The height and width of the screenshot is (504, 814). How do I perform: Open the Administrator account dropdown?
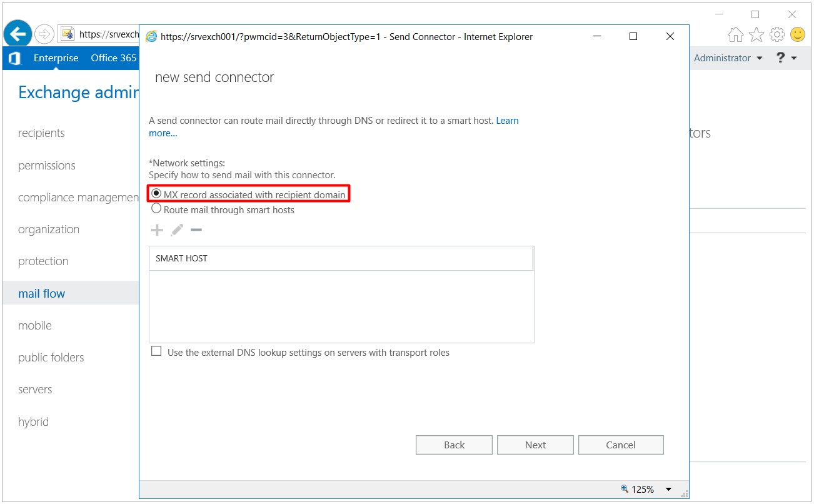point(728,58)
